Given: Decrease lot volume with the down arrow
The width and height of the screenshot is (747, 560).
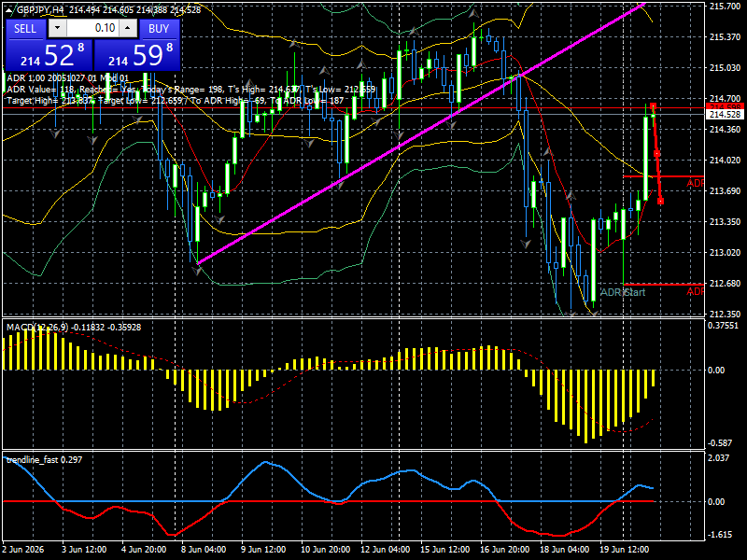Looking at the screenshot, I should (x=57, y=29).
